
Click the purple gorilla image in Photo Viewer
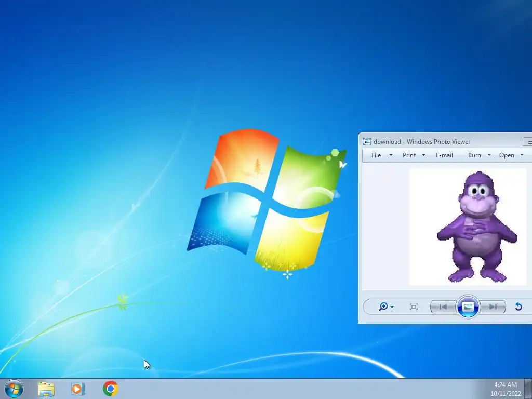click(468, 227)
